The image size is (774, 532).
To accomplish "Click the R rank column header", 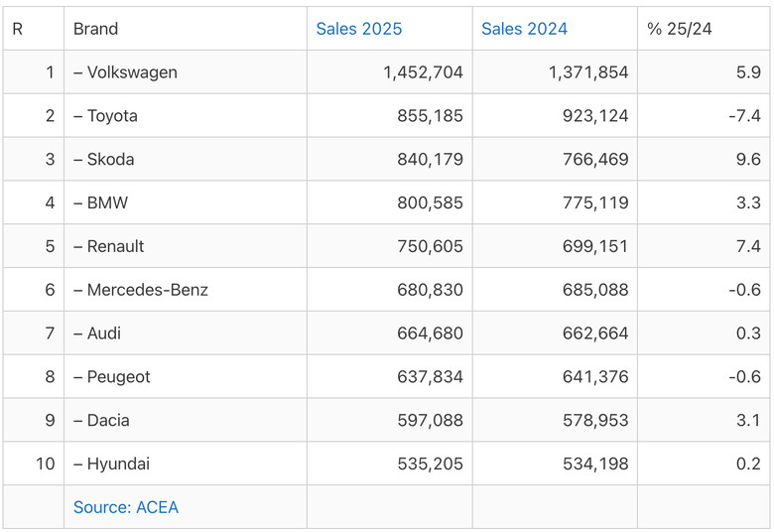I will pyautogui.click(x=17, y=29).
